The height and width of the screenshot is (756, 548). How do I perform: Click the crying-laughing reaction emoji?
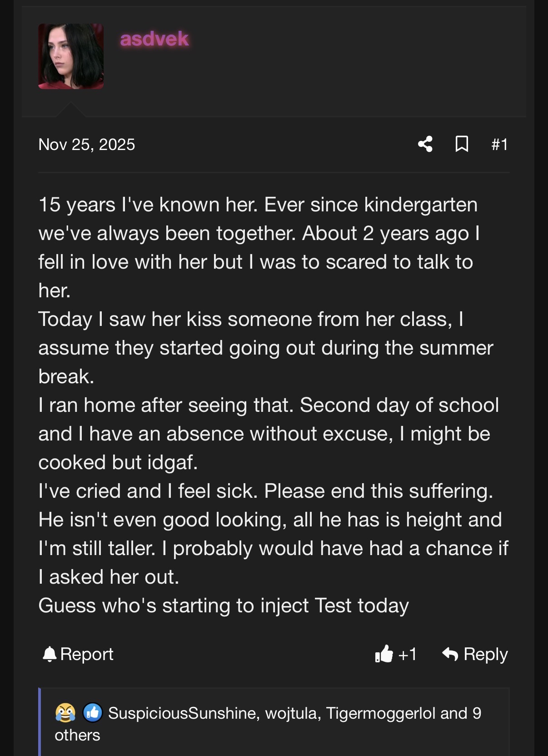(65, 713)
